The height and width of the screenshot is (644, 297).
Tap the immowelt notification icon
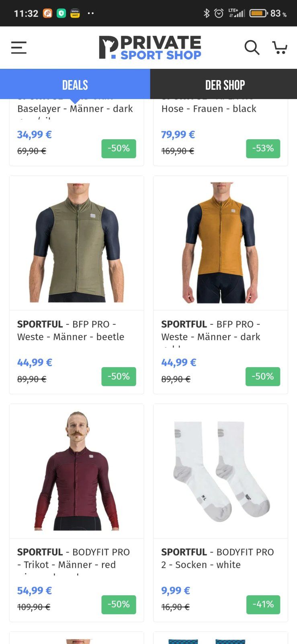[x=75, y=13]
